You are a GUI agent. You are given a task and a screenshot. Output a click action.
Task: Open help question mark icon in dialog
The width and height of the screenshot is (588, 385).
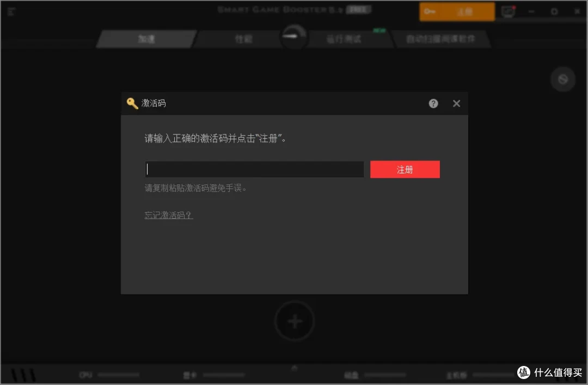click(433, 103)
